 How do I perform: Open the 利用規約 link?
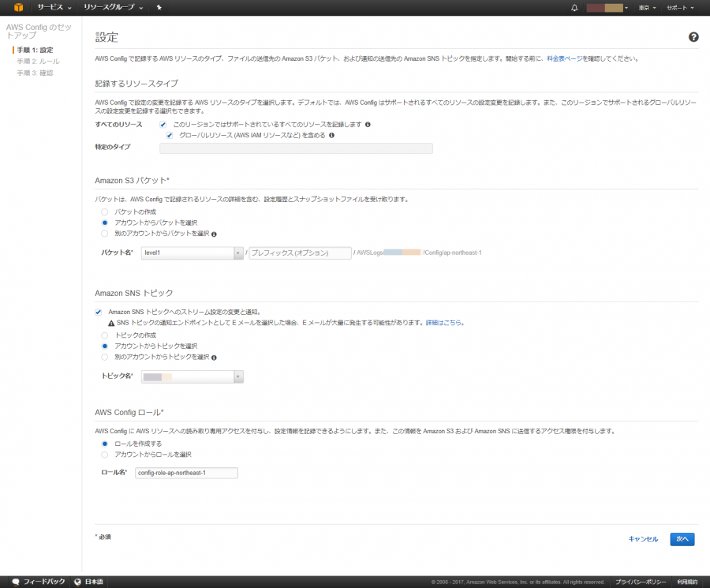pyautogui.click(x=687, y=582)
